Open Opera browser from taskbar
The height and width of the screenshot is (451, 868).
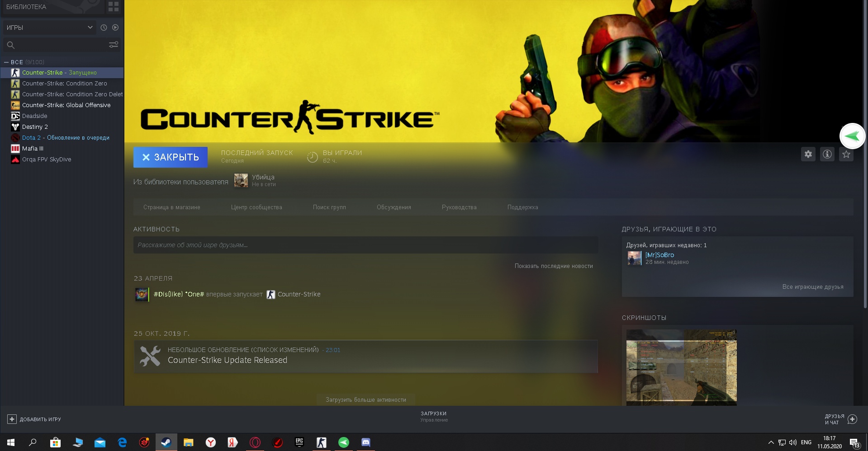tap(255, 442)
